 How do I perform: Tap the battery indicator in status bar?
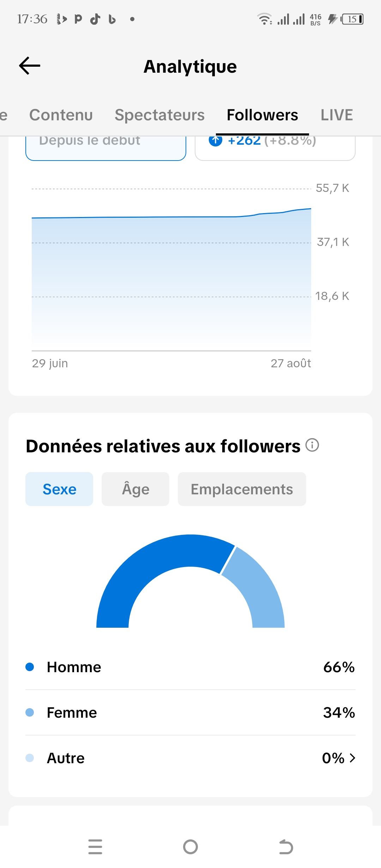point(352,19)
